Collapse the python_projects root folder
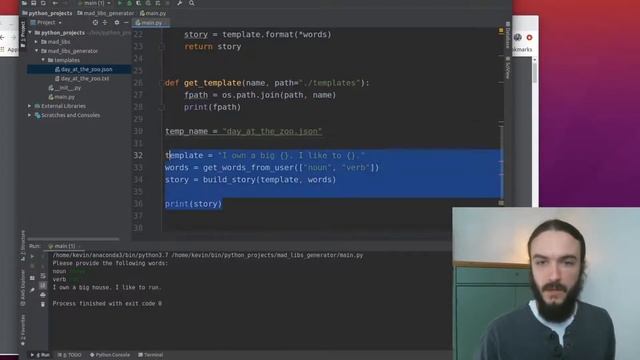 pyautogui.click(x=30, y=33)
